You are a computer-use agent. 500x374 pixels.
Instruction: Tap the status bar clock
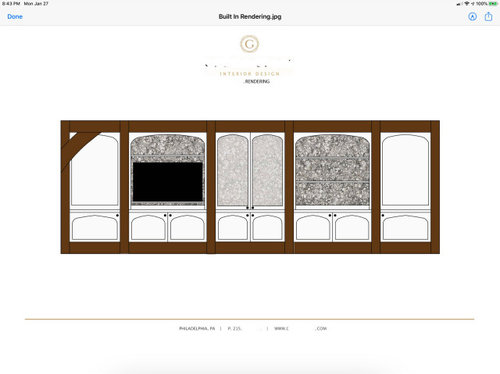click(x=11, y=3)
